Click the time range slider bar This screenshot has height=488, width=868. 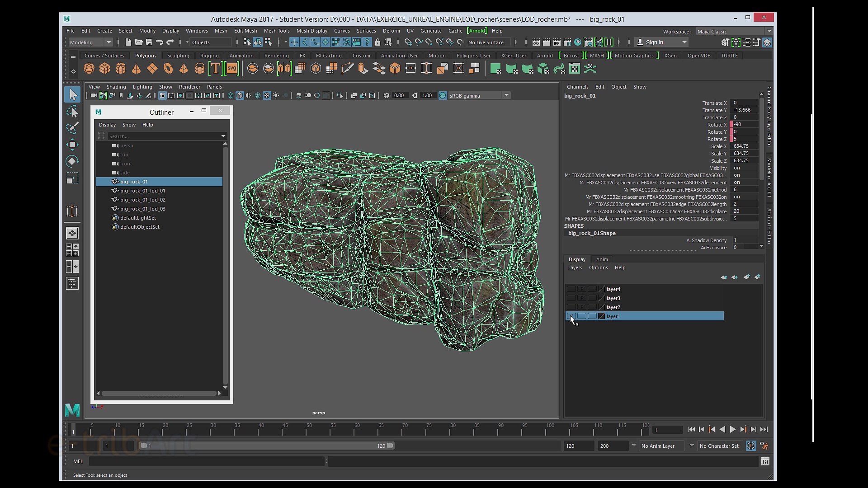click(267, 446)
